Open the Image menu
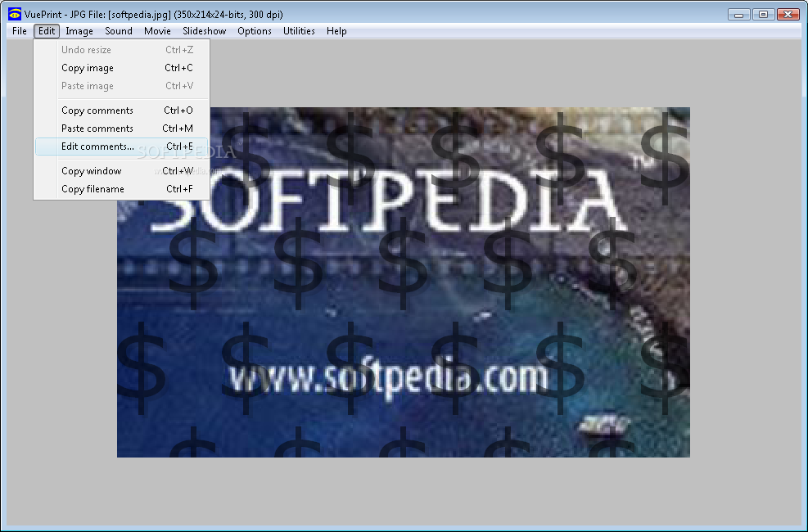The height and width of the screenshot is (532, 808). pos(79,31)
